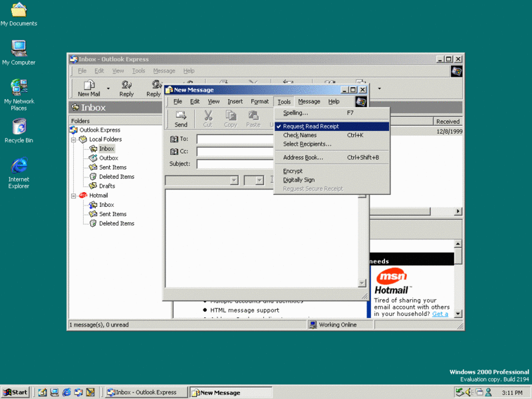Click the Paste toolbar icon
Screen dimensions: 532x399
point(255,118)
